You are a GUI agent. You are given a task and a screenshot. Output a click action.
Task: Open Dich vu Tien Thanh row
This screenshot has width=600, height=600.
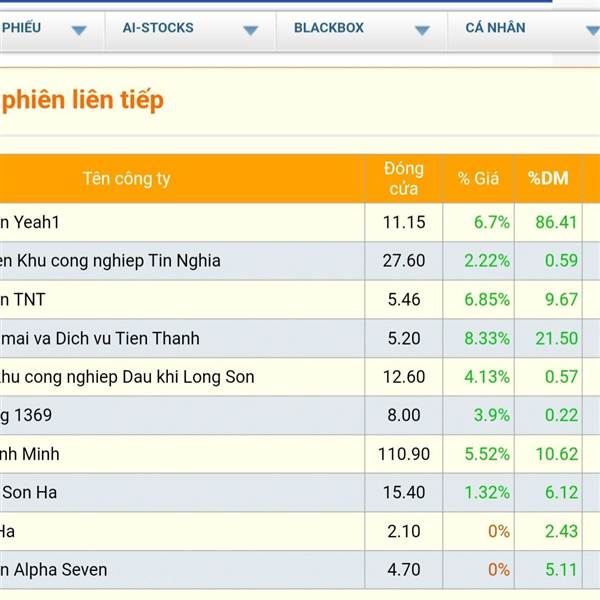tap(291, 338)
